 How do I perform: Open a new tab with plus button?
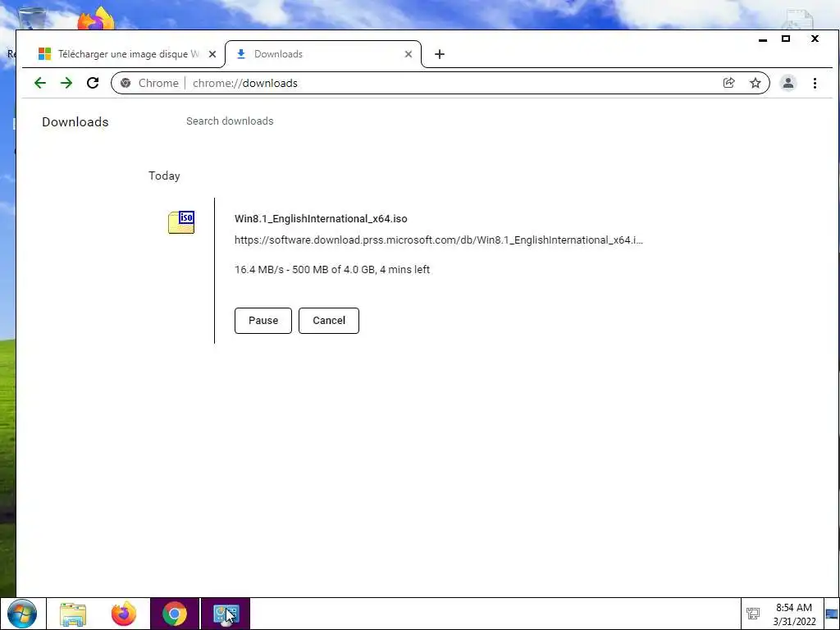(440, 54)
